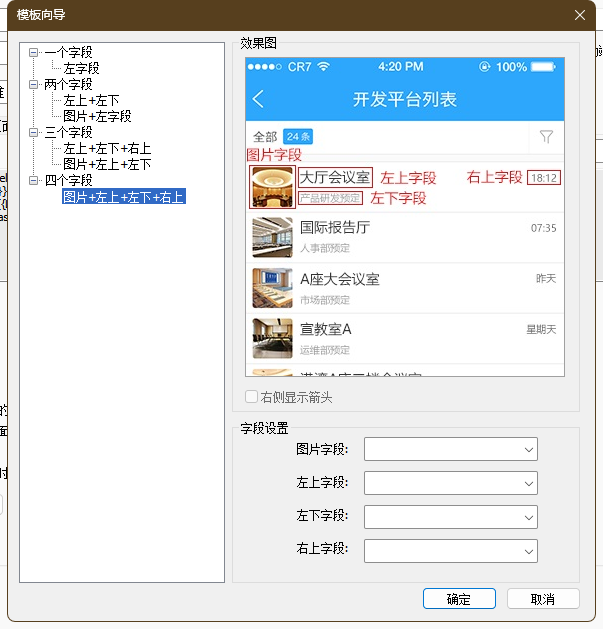Close the 模板向导 dialog window
603x629 pixels.
(x=580, y=15)
